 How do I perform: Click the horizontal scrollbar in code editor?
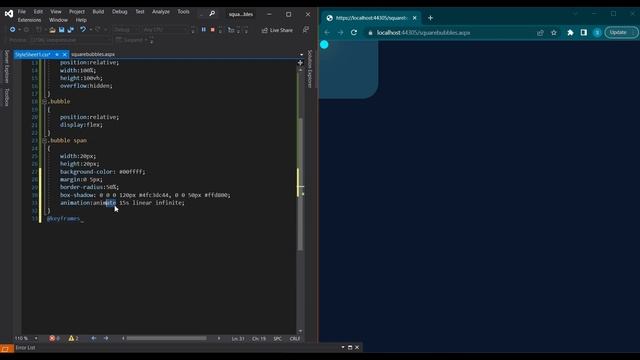tap(166, 338)
